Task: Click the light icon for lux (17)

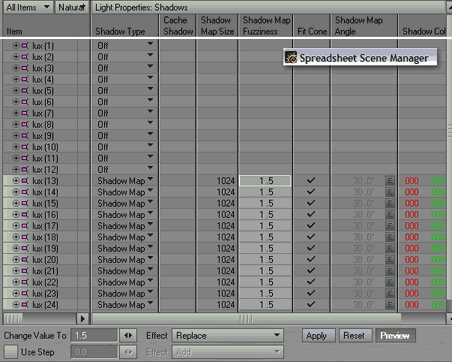Action: coord(25,226)
